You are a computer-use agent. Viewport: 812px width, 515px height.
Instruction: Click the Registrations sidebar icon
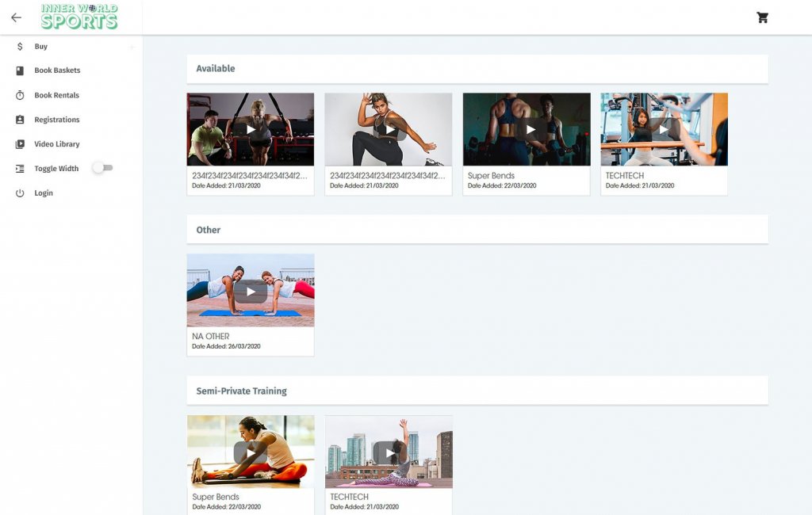click(21, 120)
